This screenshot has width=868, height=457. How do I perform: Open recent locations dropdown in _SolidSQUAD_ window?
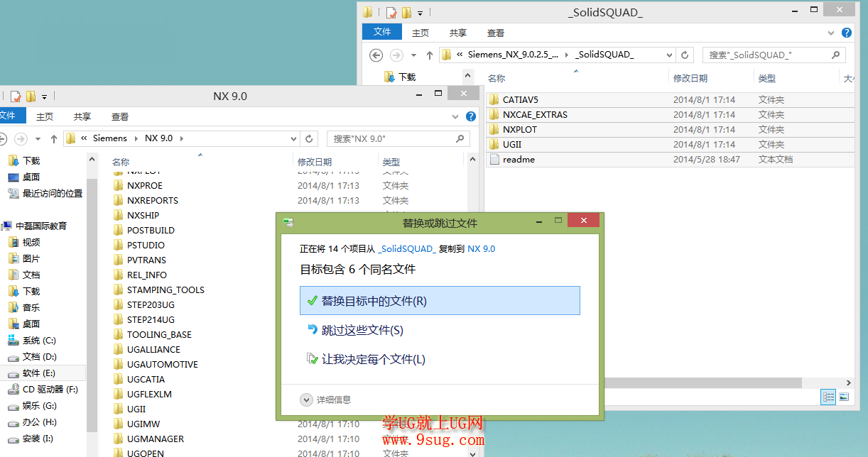point(413,55)
